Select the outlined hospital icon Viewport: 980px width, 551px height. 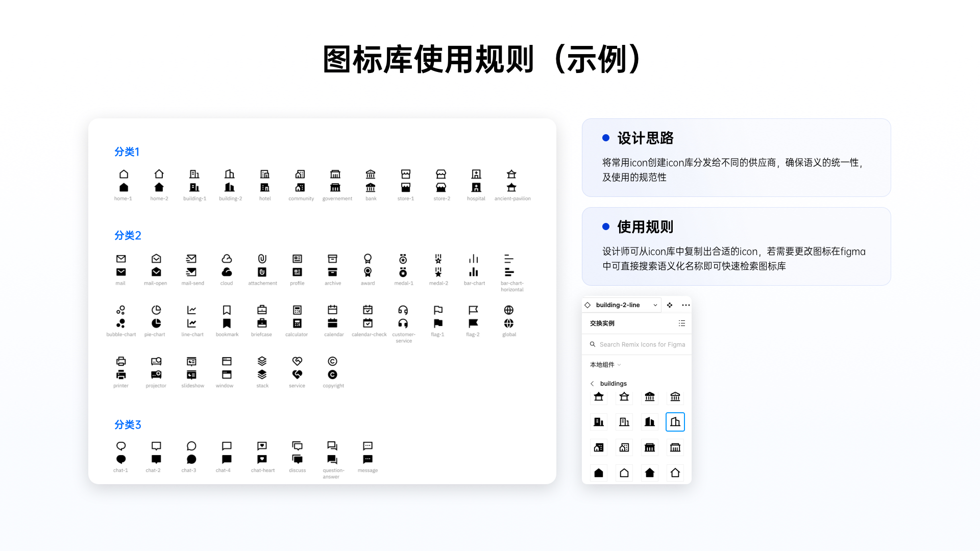coord(476,174)
